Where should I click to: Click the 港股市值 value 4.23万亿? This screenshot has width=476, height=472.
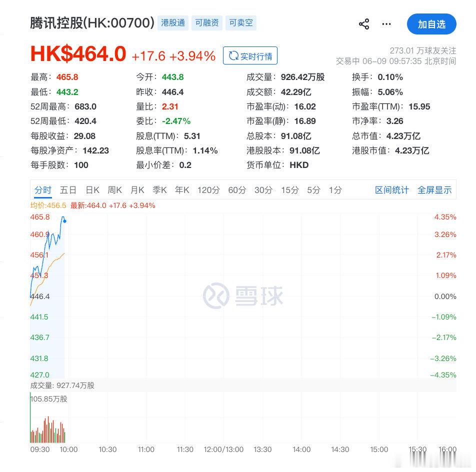tap(412, 150)
